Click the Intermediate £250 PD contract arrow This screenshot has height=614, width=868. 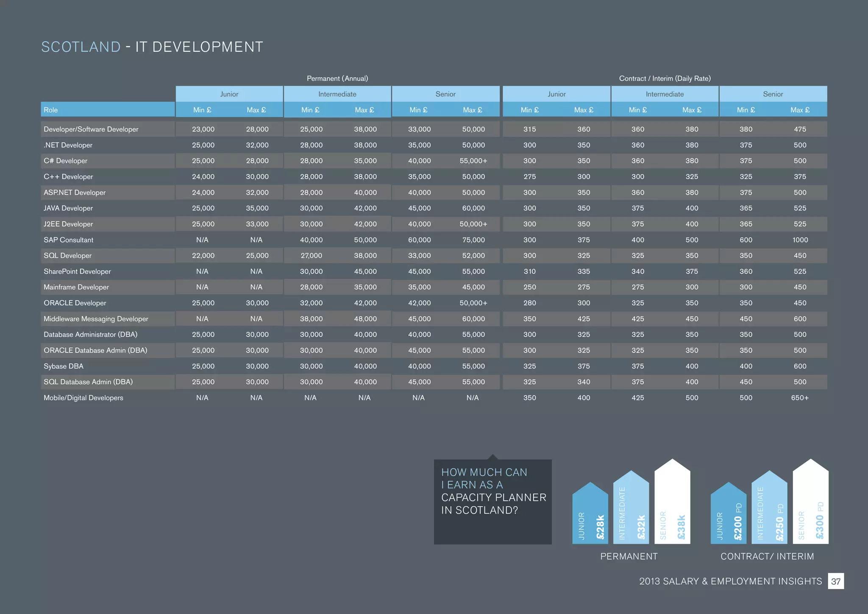769,509
